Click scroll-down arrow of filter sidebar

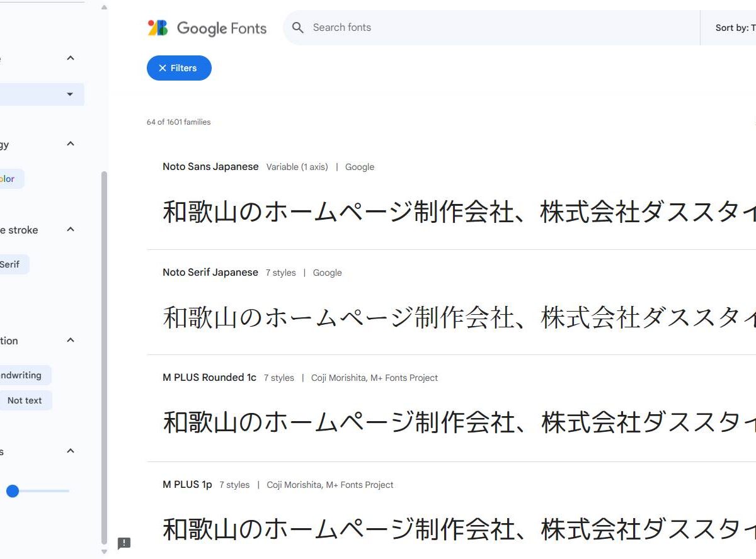click(104, 552)
